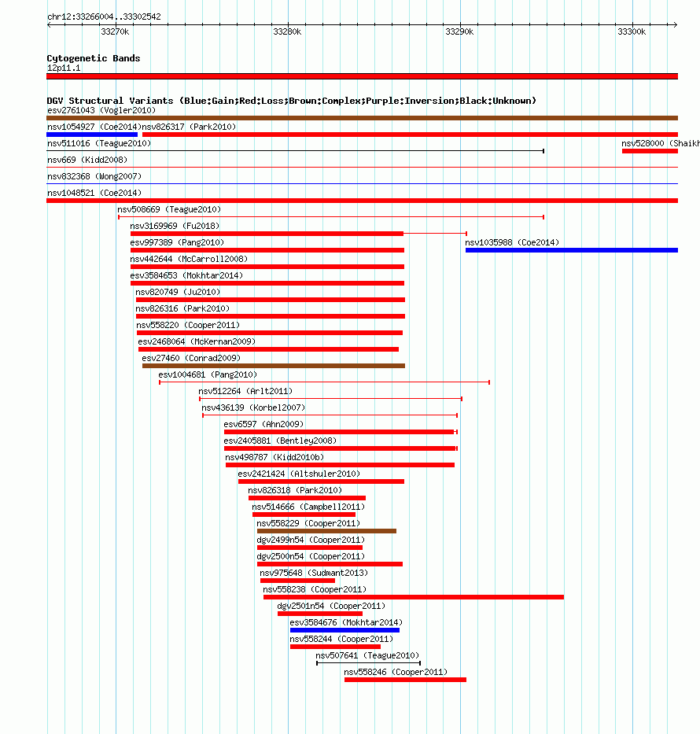The width and height of the screenshot is (700, 734).
Task: Select the nsv558246 red loss bar
Action: point(405,680)
